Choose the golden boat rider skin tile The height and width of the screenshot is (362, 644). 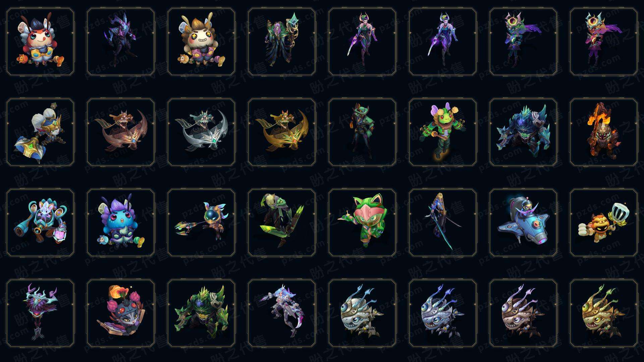pyautogui.click(x=282, y=132)
